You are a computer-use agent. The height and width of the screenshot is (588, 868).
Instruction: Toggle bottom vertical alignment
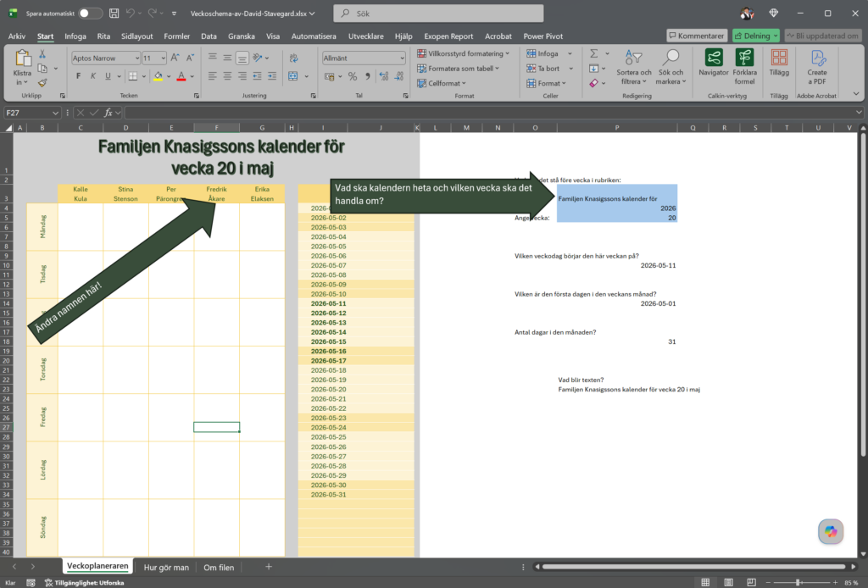242,58
